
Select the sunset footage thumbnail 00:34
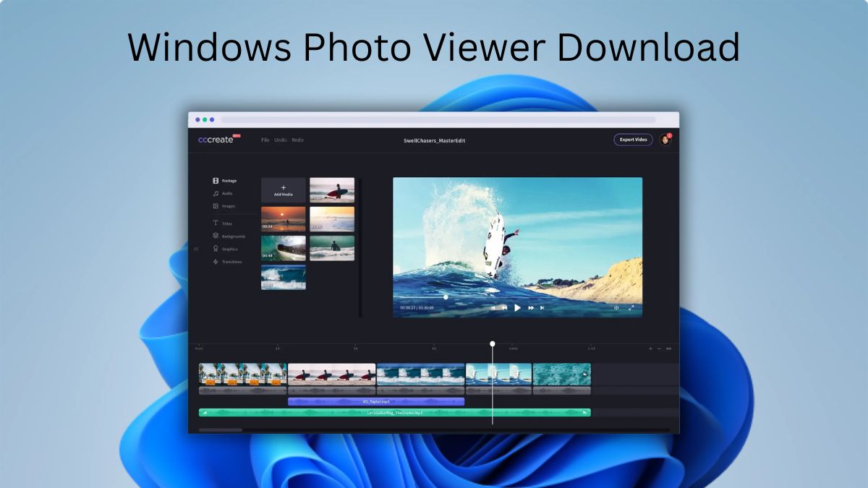pos(284,219)
